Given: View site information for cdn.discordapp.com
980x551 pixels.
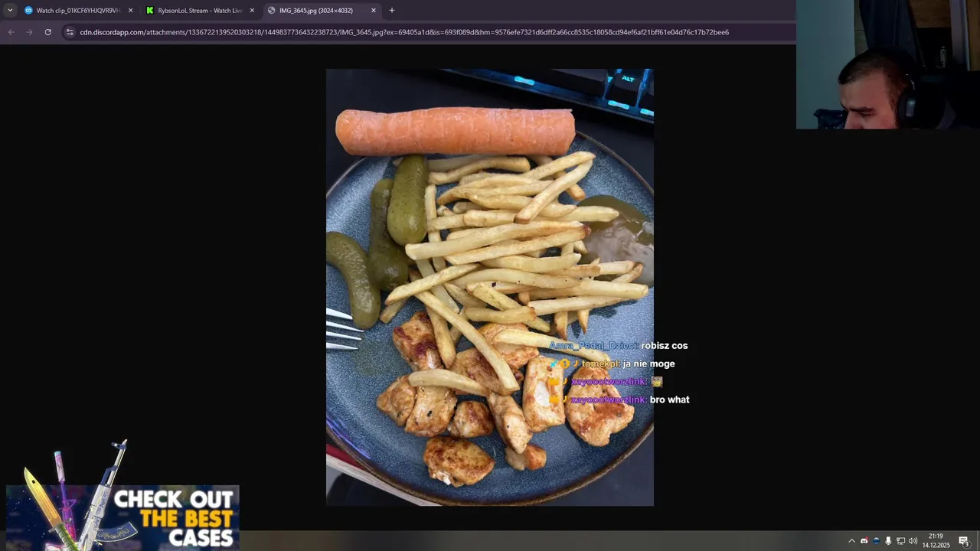Looking at the screenshot, I should tap(70, 32).
